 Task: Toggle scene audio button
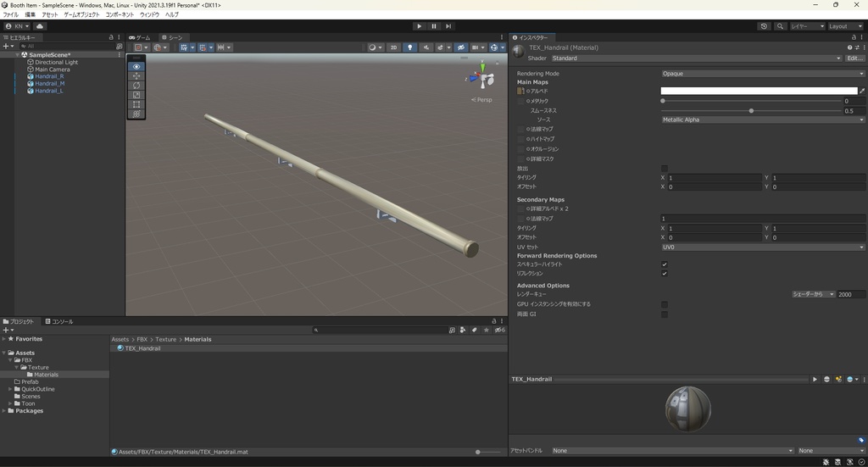pos(426,47)
